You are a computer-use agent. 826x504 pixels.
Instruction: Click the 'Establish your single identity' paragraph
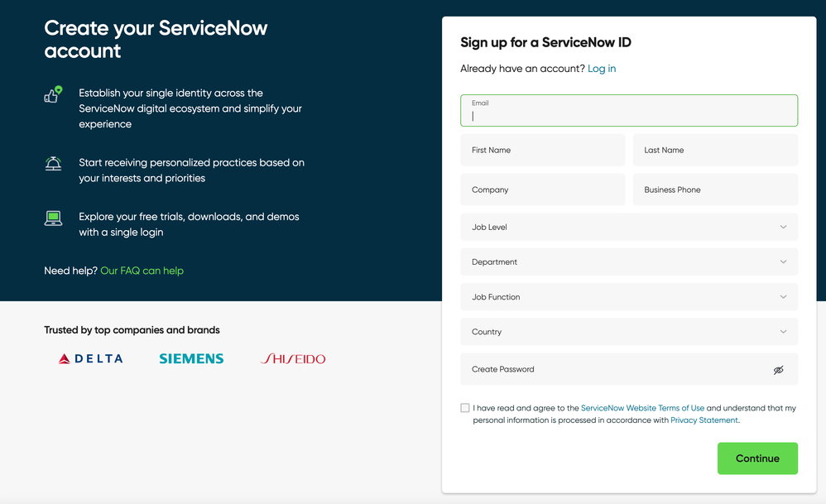[x=190, y=108]
